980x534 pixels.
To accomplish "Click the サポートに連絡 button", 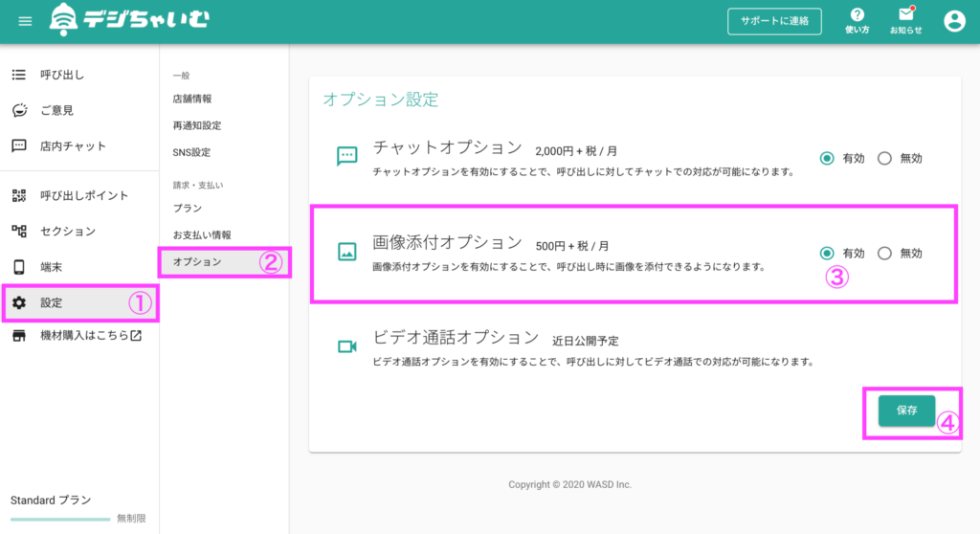I will (774, 21).
